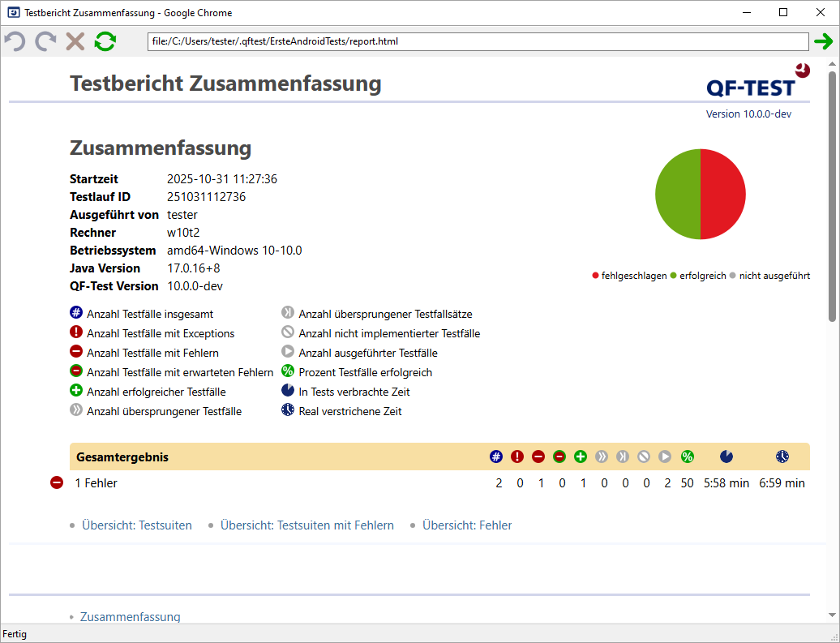Reload the page with green refresh icon

(105, 41)
